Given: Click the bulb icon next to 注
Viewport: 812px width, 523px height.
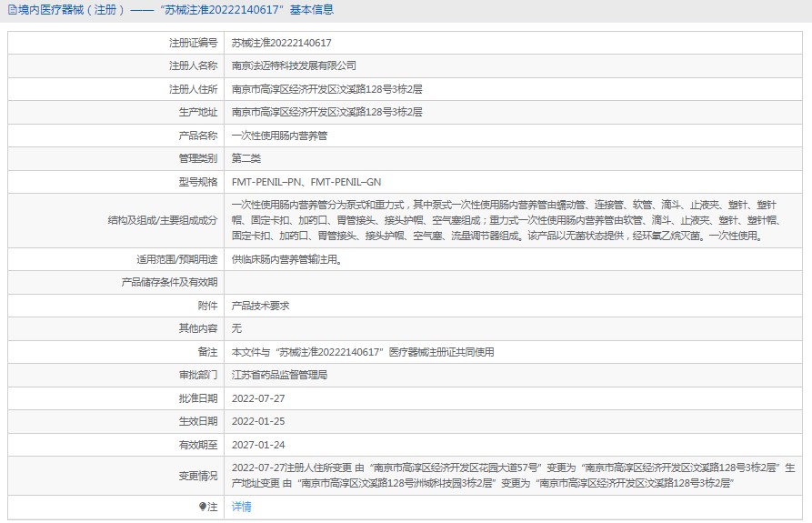Looking at the screenshot, I should (x=203, y=507).
